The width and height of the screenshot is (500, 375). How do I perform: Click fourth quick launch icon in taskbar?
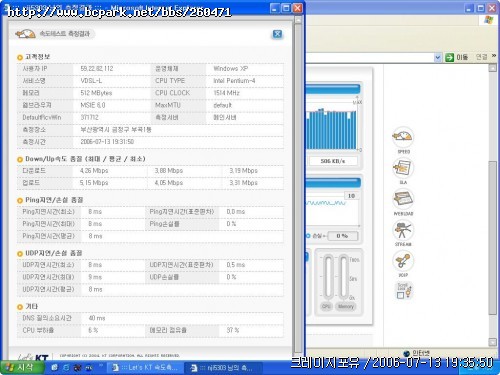pos(89,367)
